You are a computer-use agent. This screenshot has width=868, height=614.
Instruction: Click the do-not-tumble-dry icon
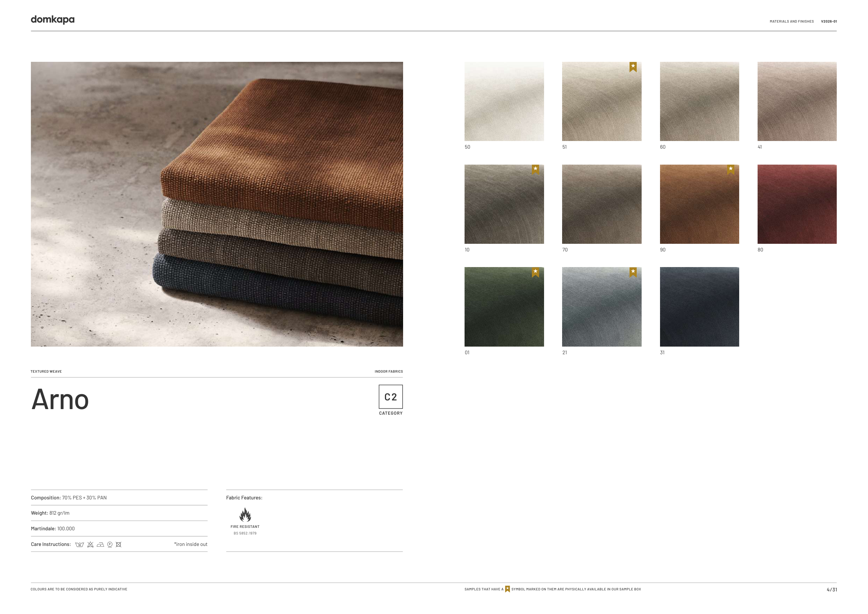click(x=119, y=545)
